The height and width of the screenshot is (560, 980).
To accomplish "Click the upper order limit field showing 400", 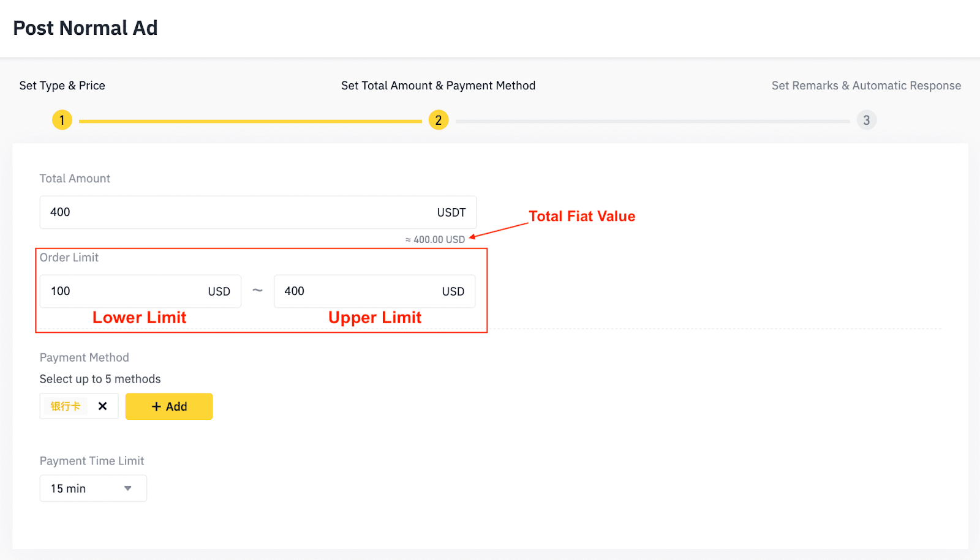I will 374,291.
